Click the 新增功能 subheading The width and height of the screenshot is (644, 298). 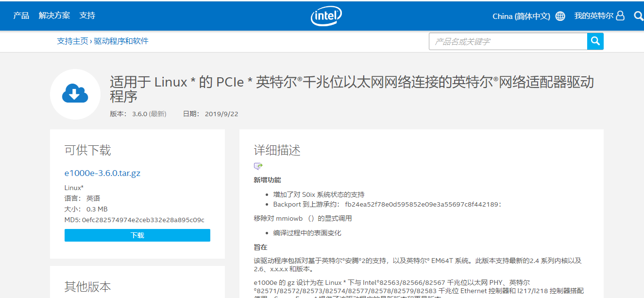(x=268, y=180)
